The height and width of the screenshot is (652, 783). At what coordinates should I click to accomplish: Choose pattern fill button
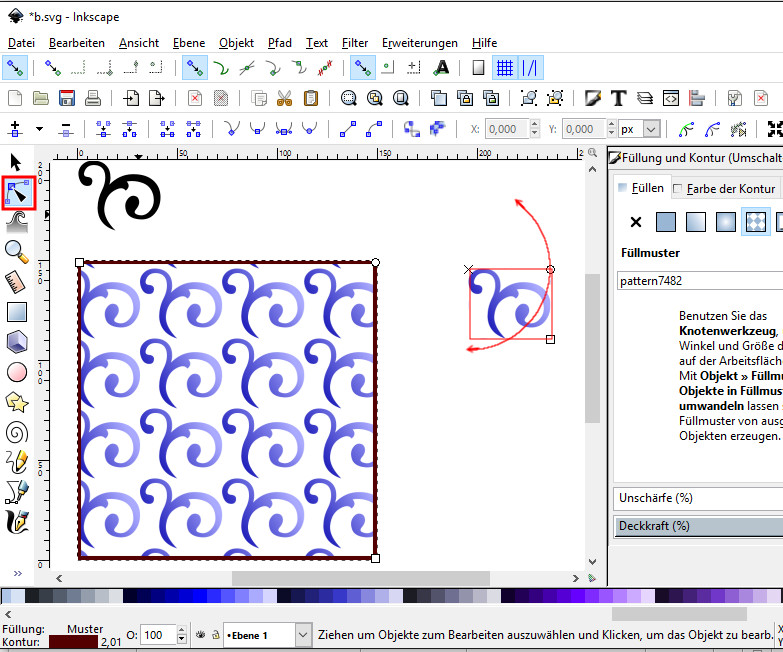click(756, 222)
